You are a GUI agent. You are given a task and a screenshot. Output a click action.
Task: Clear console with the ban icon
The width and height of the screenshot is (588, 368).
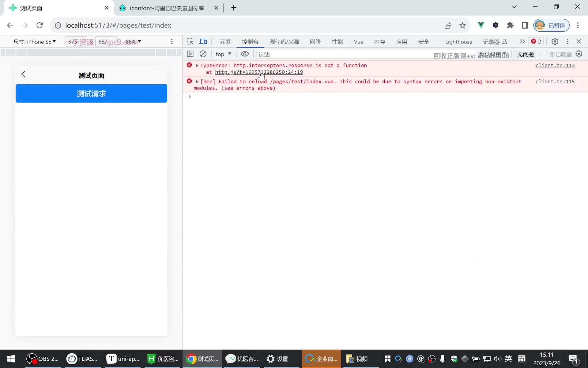click(203, 54)
